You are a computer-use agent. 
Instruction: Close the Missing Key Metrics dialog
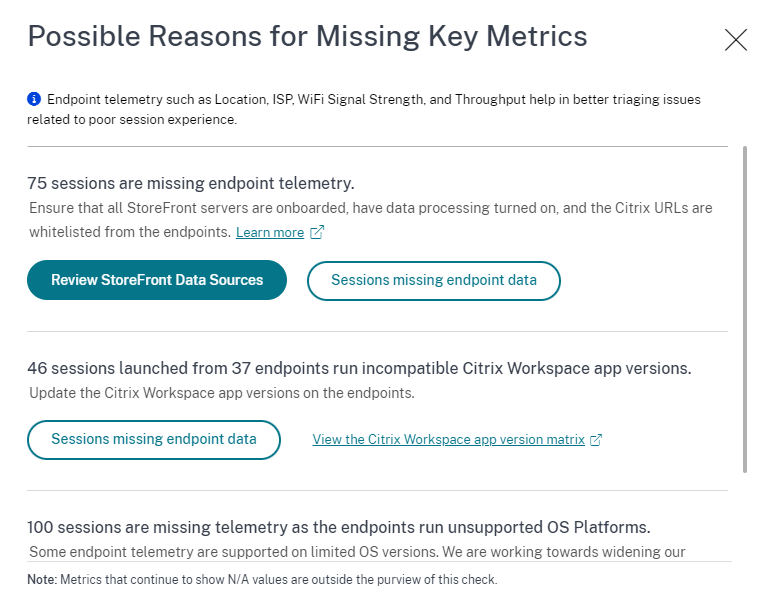tap(735, 40)
